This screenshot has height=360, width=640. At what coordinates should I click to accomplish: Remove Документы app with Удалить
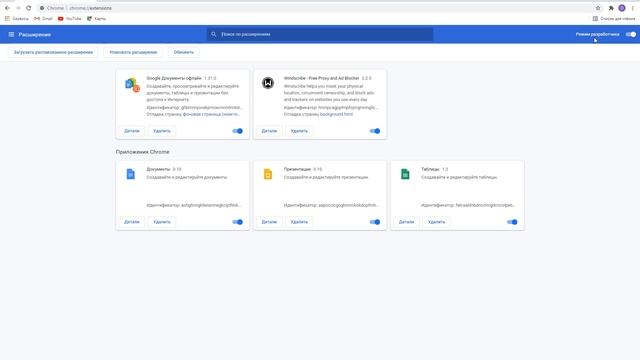[x=162, y=222]
